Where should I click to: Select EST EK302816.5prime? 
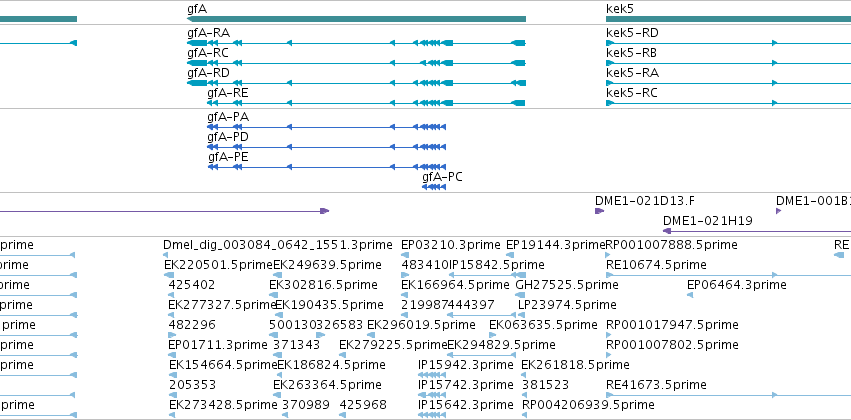(x=323, y=285)
